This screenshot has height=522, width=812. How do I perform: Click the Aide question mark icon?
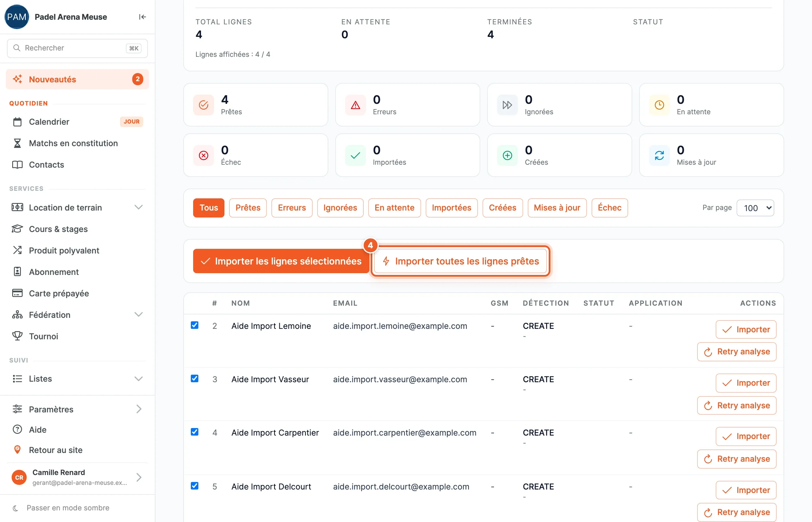coord(17,429)
